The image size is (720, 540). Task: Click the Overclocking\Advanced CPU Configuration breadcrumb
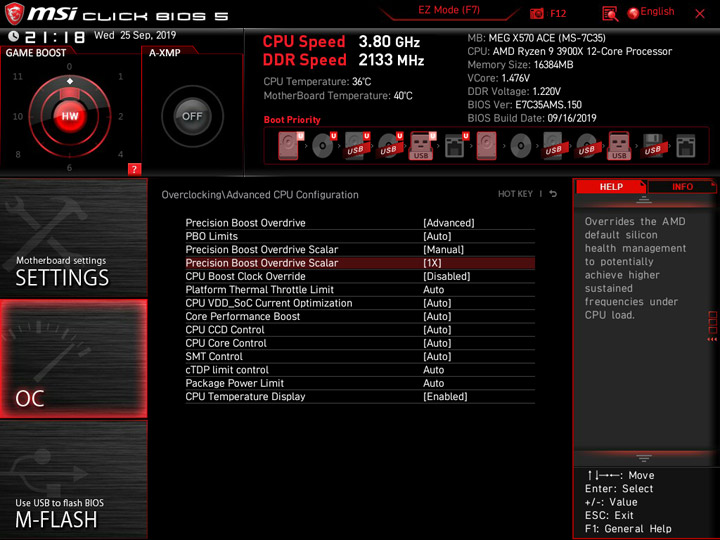260,195
